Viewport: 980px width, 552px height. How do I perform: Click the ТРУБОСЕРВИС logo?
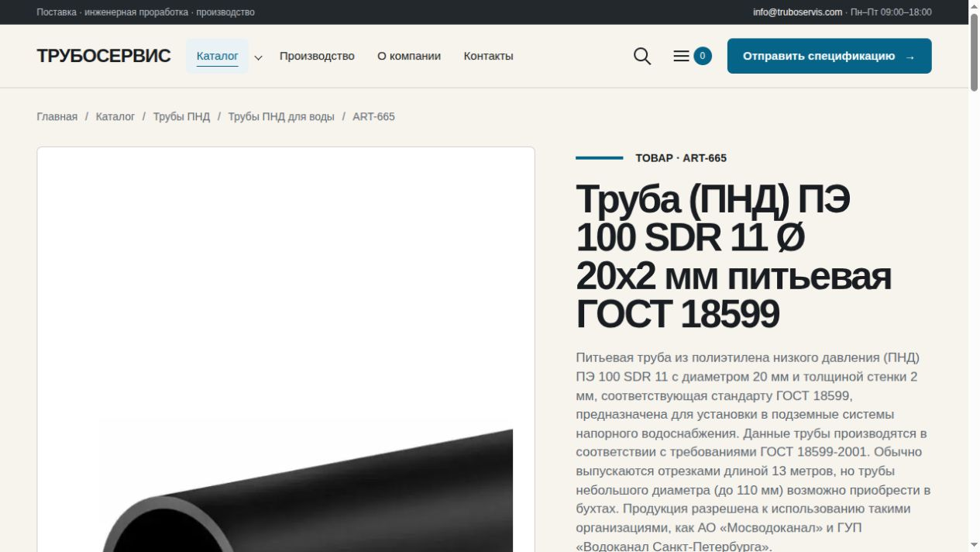pyautogui.click(x=104, y=56)
